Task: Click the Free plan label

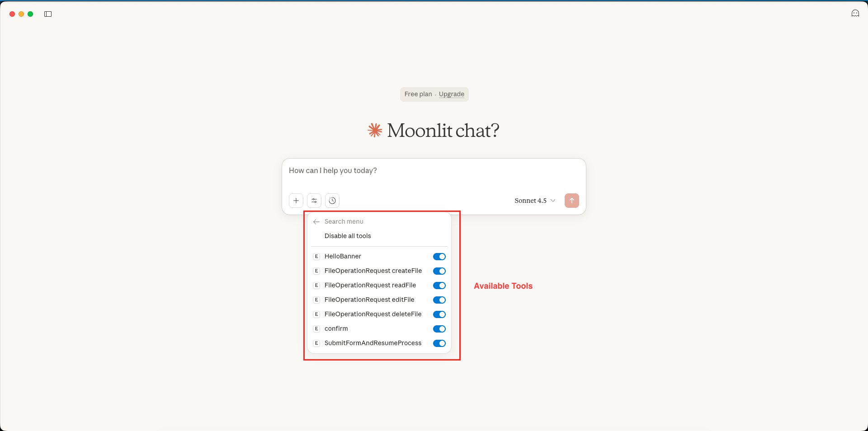Action: [x=418, y=94]
